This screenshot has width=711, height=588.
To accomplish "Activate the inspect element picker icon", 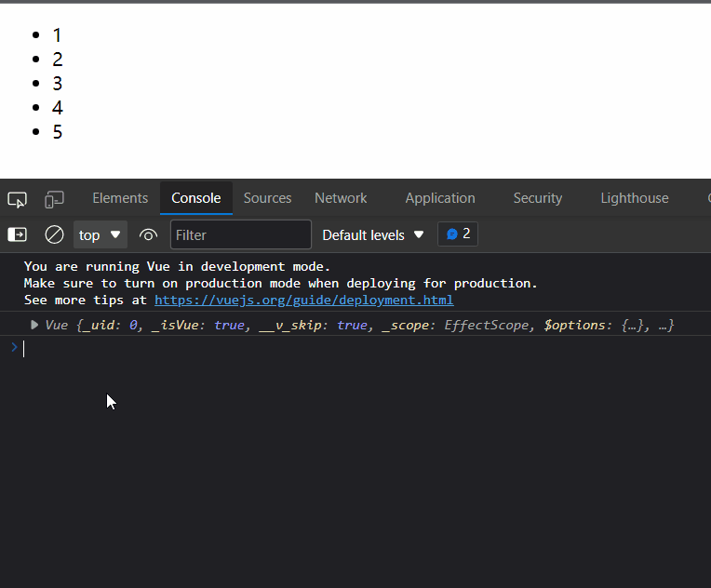I will point(17,199).
